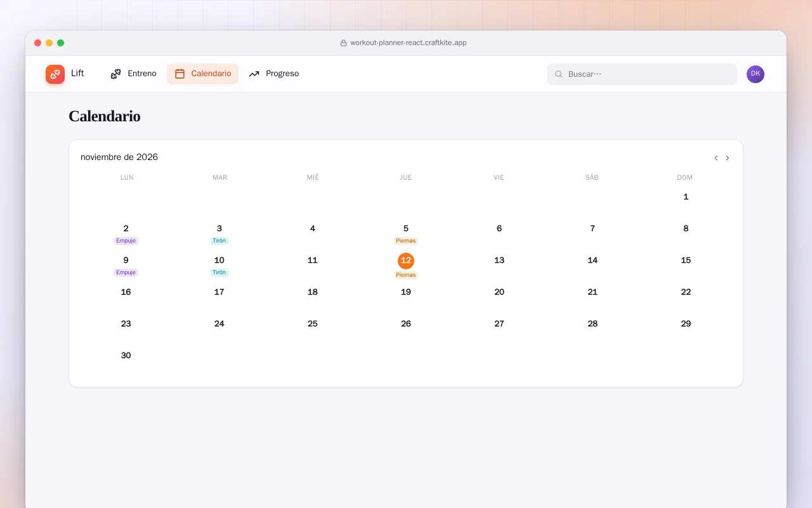Select day 14 in the calendar
This screenshot has width=812, height=508.
pyautogui.click(x=593, y=260)
